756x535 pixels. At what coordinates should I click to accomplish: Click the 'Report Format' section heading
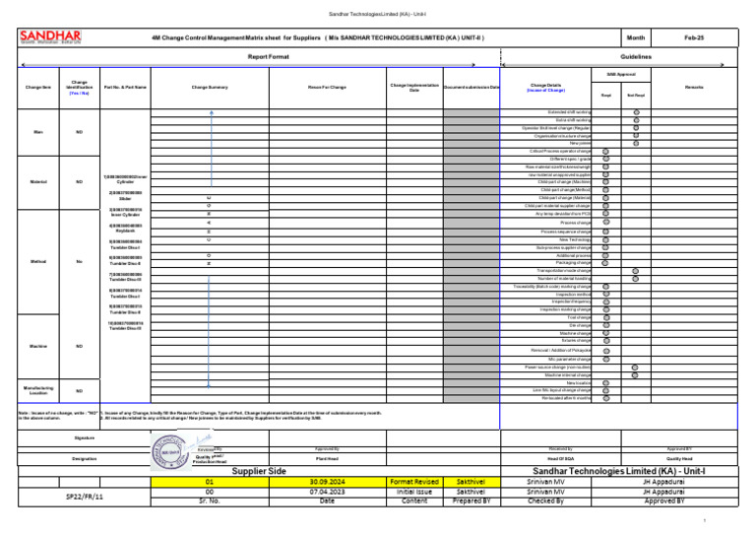(x=268, y=56)
